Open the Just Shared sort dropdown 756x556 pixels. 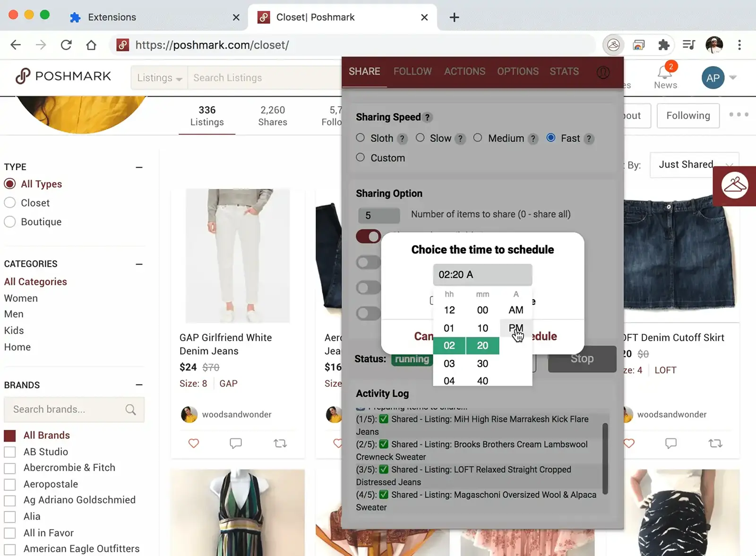(694, 164)
